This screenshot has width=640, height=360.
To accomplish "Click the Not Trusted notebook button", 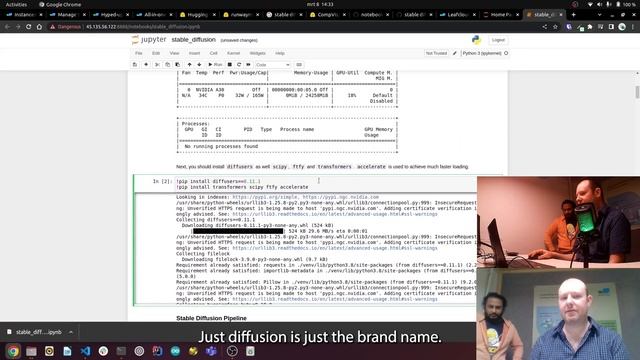I will coord(436,53).
